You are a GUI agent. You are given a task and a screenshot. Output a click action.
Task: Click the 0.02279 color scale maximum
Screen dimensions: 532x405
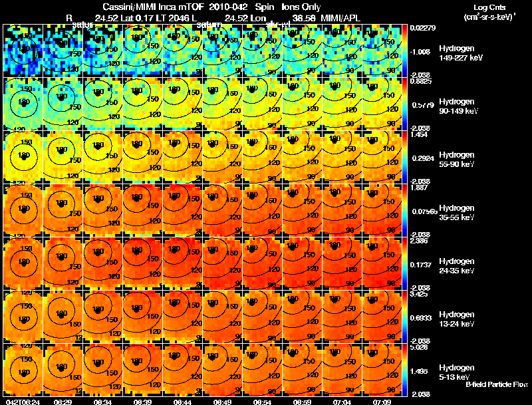coord(422,28)
